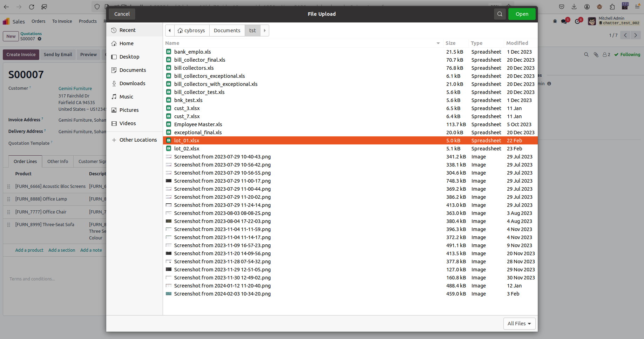The width and height of the screenshot is (644, 339).
Task: Open Odoo conversations chat icon
Action: [x=564, y=21]
